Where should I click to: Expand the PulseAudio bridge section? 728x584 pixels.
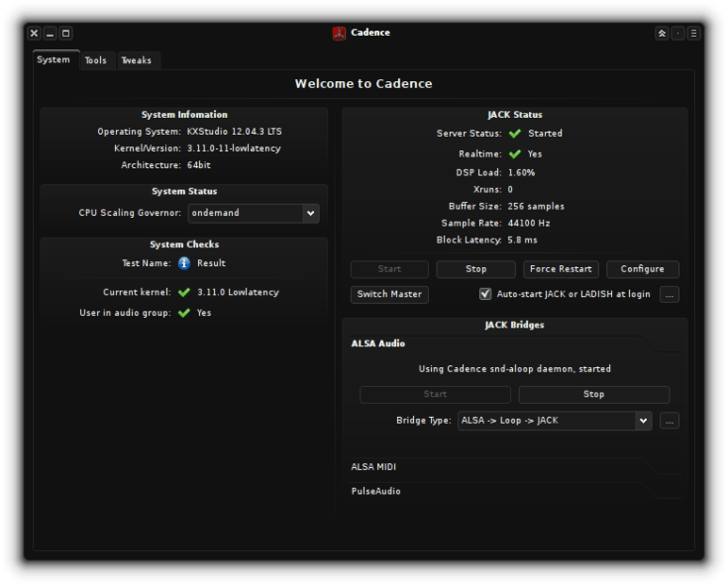376,491
